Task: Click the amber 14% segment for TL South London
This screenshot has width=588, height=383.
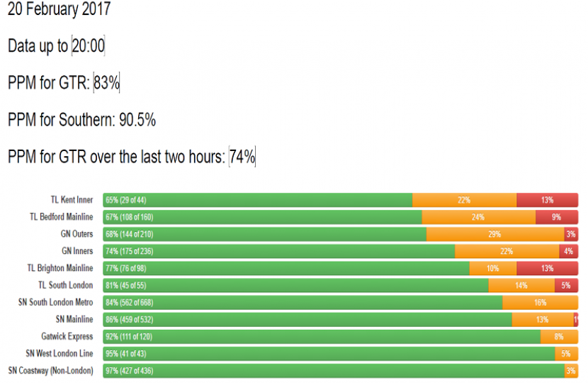Action: point(521,285)
